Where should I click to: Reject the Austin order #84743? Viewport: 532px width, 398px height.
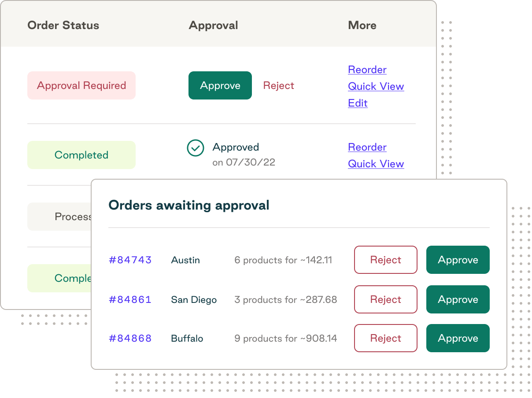pyautogui.click(x=385, y=260)
